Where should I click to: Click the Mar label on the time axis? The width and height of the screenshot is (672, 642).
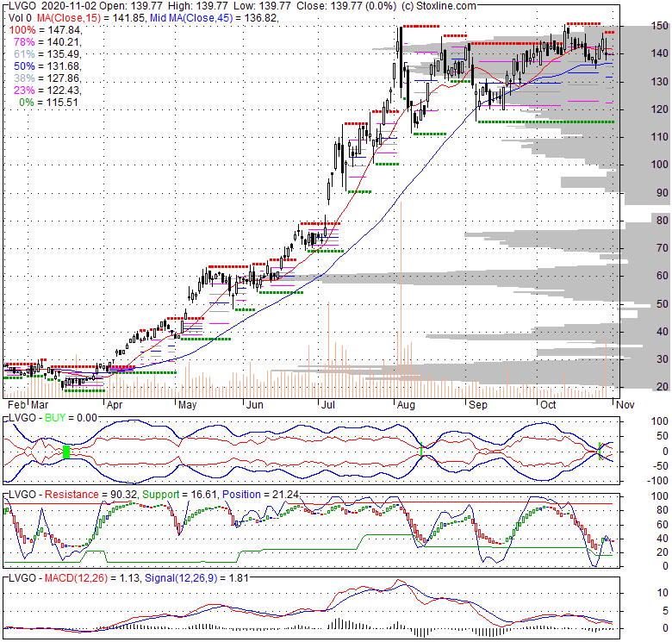click(40, 405)
